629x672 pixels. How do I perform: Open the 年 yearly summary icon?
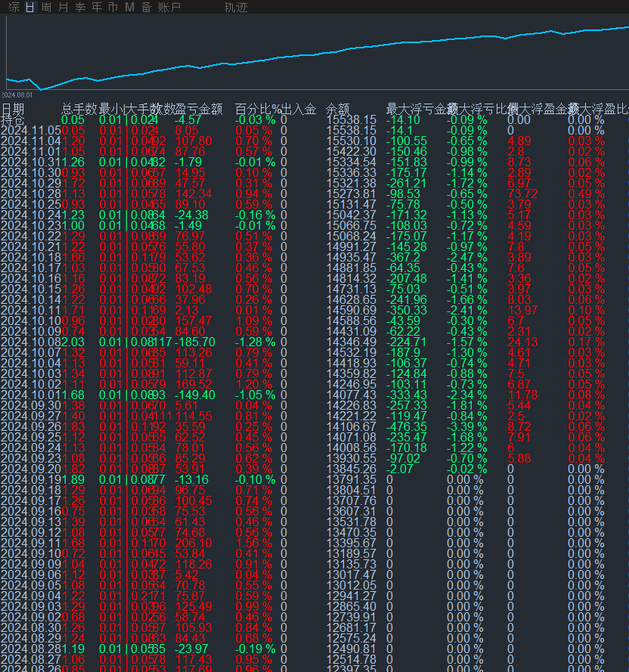(96, 7)
